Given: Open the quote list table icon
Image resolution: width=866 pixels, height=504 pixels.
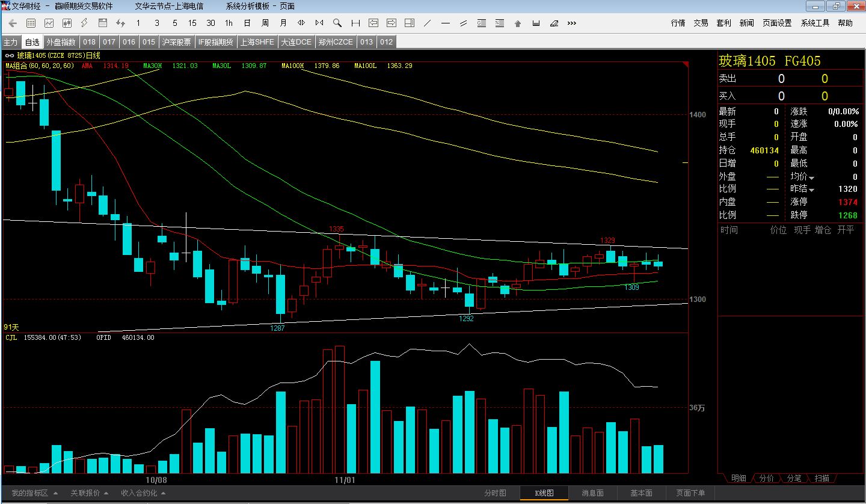Looking at the screenshot, I should click(31, 23).
